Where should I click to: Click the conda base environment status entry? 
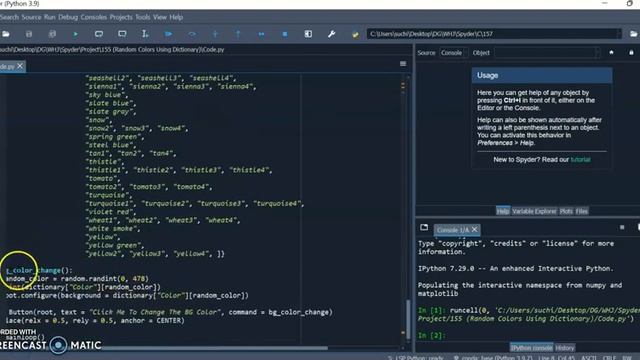pyautogui.click(x=493, y=358)
